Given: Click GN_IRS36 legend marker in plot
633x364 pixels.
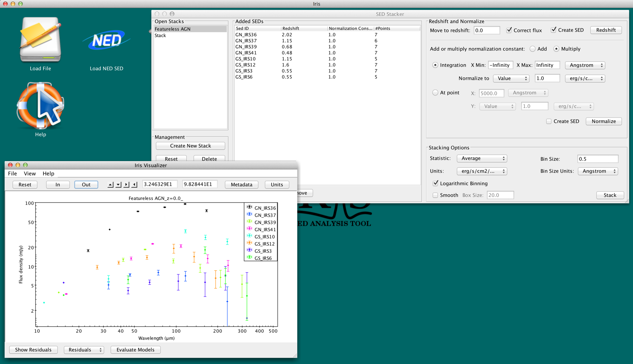Looking at the screenshot, I should [249, 207].
